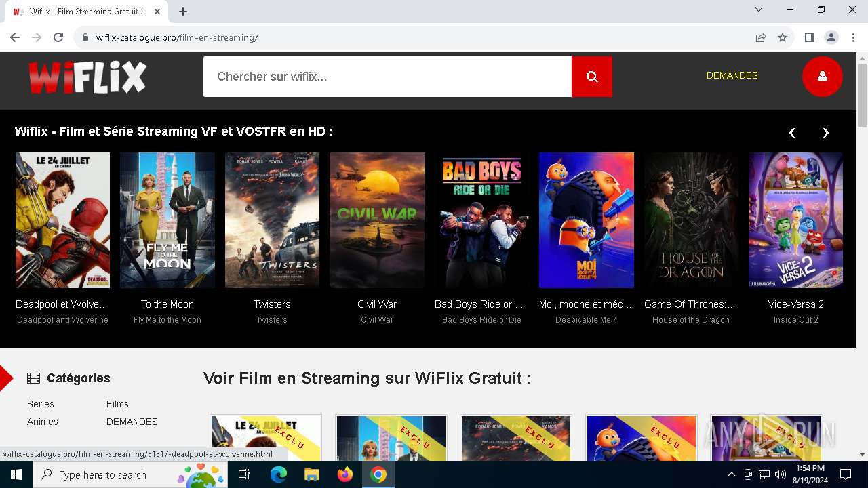Open volume control in system tray

781,474
